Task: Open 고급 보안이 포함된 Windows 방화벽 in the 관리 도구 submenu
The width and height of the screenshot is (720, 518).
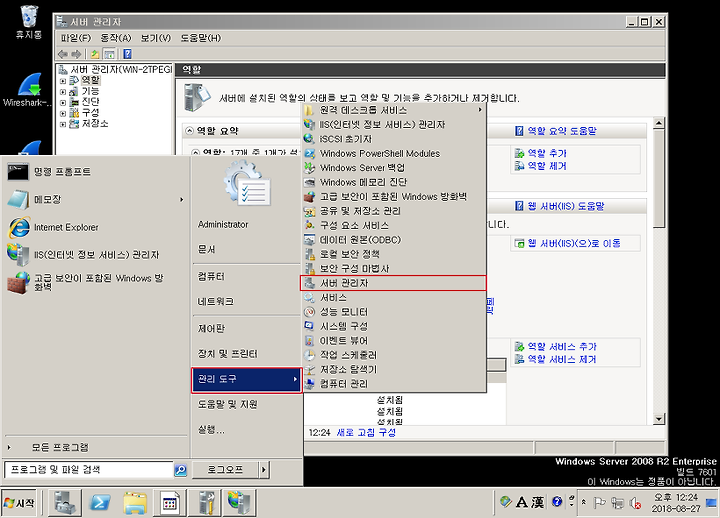Action: click(393, 197)
